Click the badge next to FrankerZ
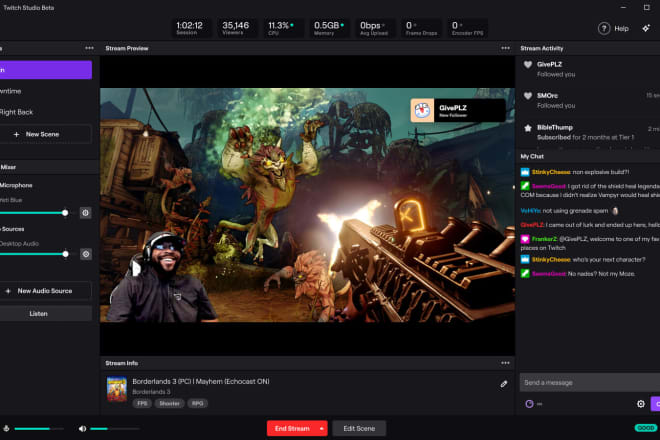 (x=525, y=239)
